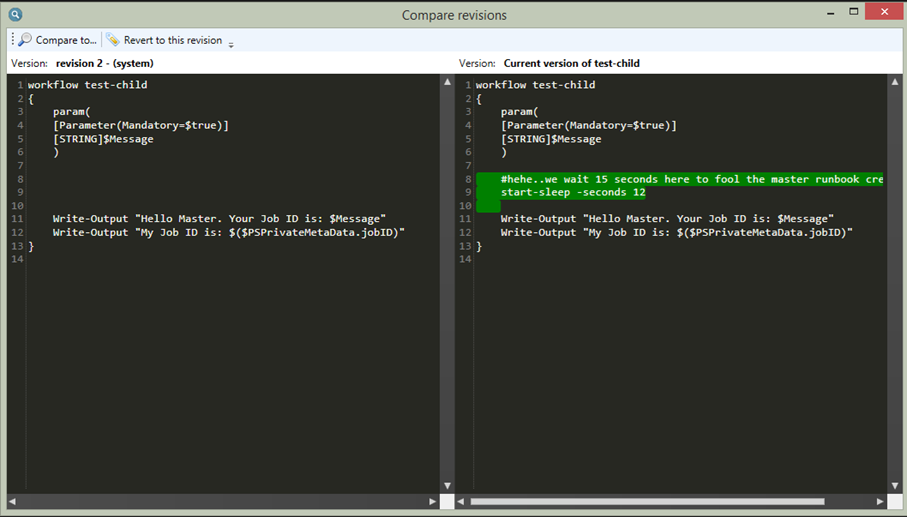Click the right pane horizontal scrollbar thumb

pos(647,501)
